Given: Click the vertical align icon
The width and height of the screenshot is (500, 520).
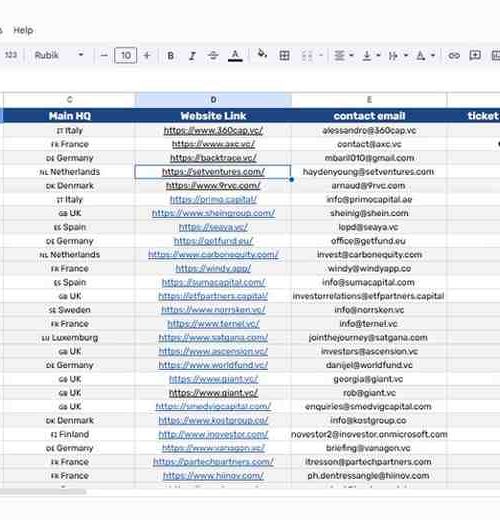Looking at the screenshot, I should (x=367, y=55).
